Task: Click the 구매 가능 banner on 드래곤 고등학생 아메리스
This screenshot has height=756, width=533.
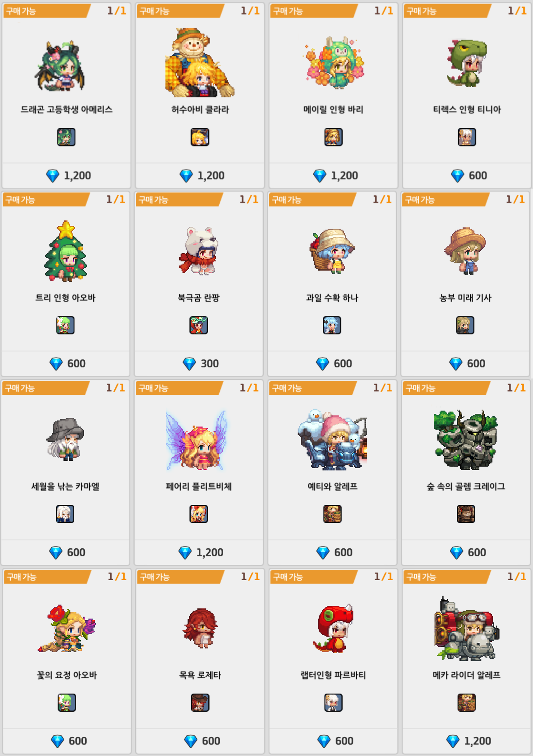Action: point(46,11)
